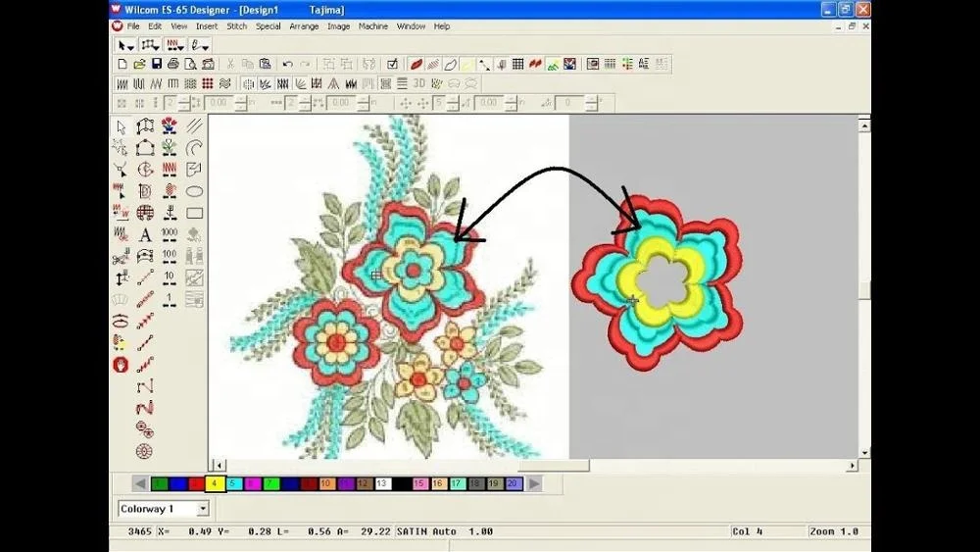
Task: Click the wave fill stitch icon
Action: pos(224,83)
